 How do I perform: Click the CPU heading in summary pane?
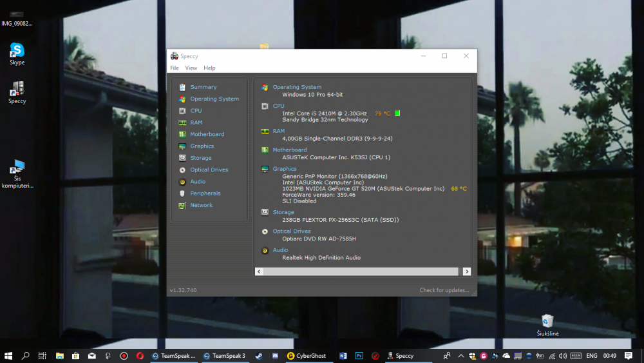click(278, 106)
